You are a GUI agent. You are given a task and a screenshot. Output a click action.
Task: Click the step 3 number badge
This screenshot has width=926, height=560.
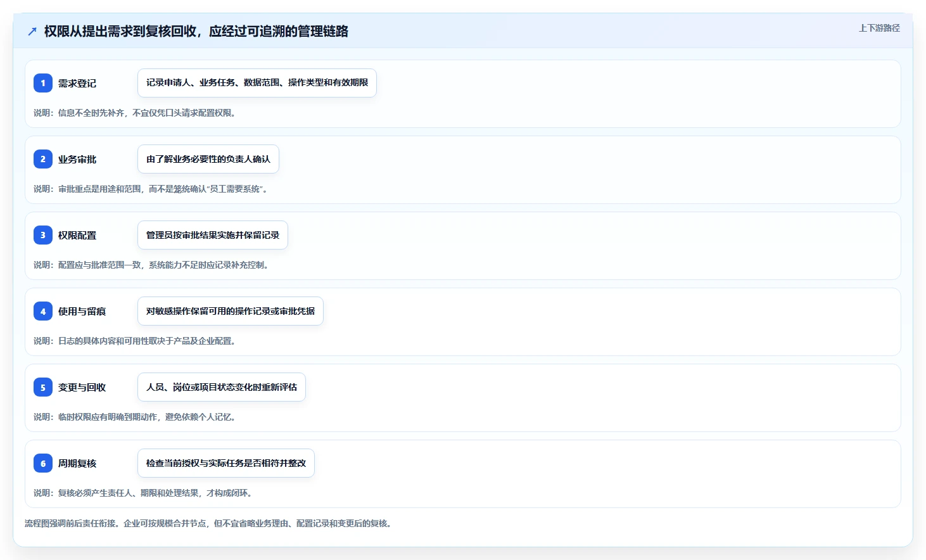tap(43, 235)
